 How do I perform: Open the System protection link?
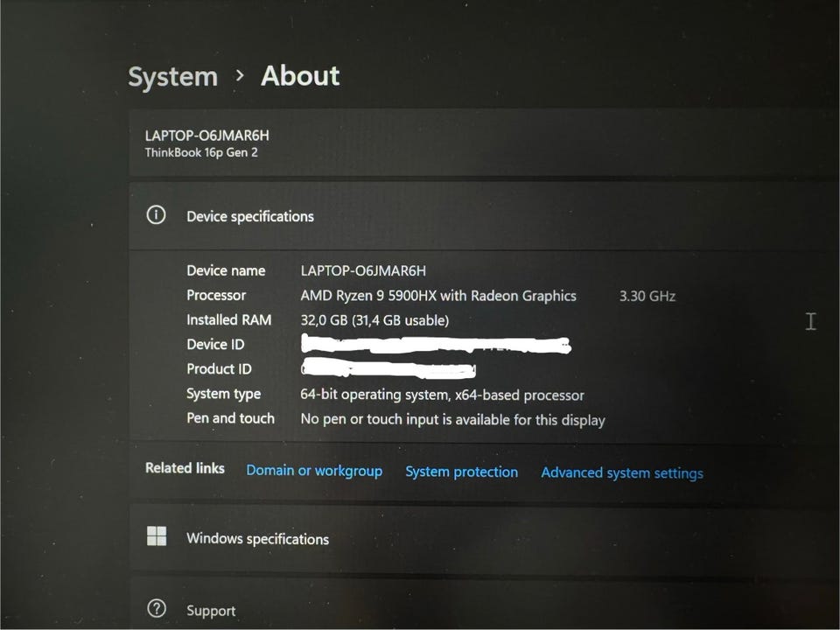click(x=461, y=472)
